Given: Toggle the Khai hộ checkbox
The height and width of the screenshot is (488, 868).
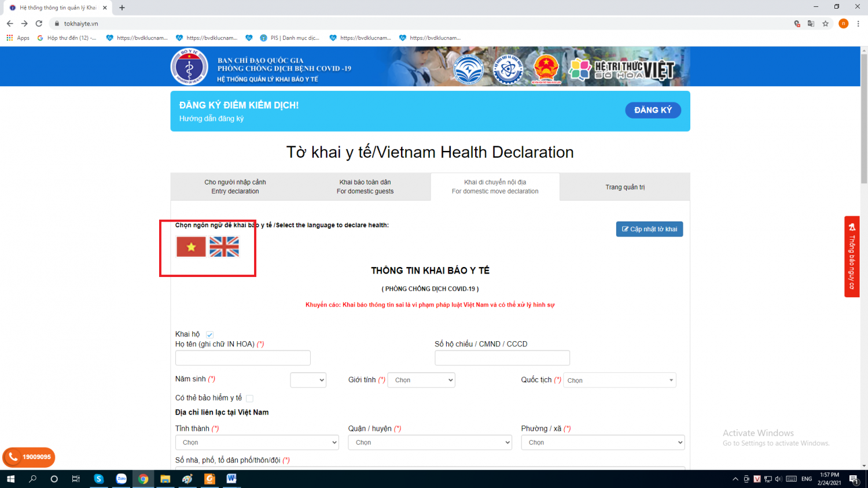Looking at the screenshot, I should 210,335.
